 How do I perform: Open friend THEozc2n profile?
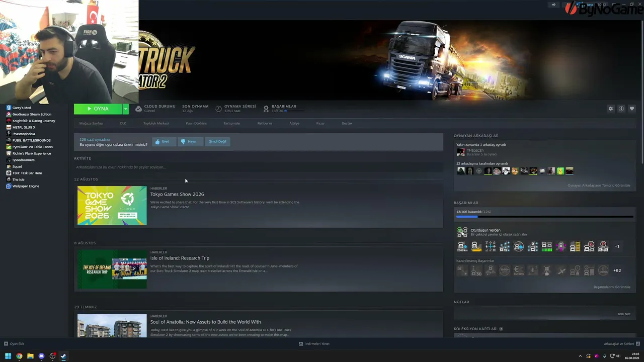pos(475,150)
